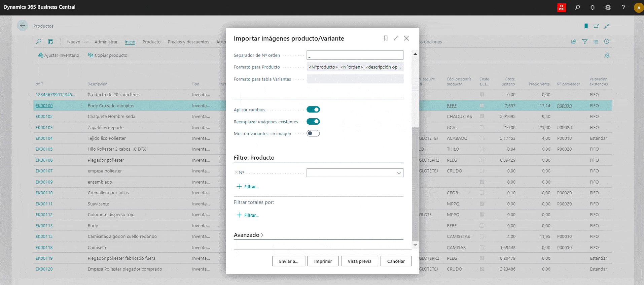Viewport: 644px width, 285px height.
Task: Remove the Nº filter field
Action: 236,172
